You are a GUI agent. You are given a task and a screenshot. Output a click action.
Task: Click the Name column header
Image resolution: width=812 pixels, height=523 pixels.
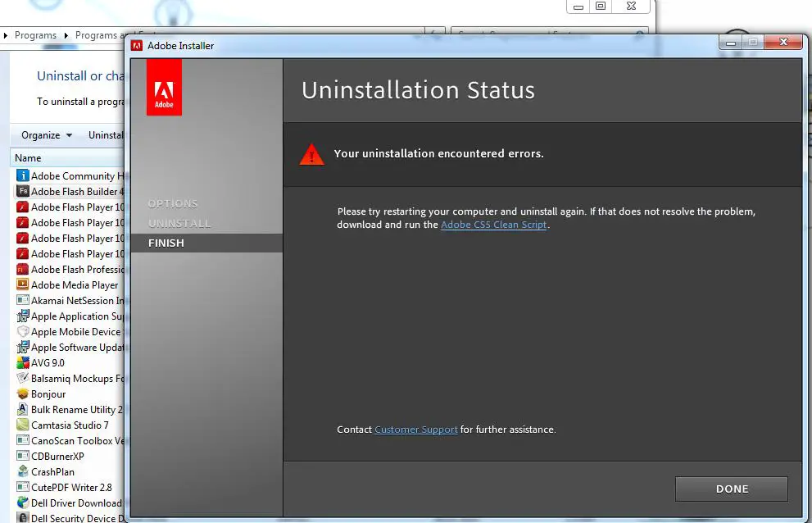(28, 158)
